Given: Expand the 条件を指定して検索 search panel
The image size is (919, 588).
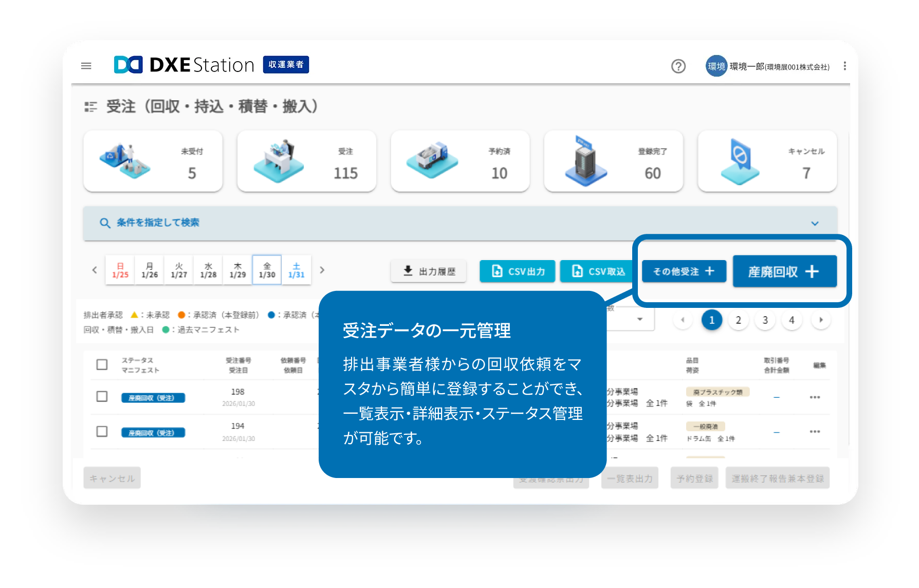Looking at the screenshot, I should [x=815, y=223].
